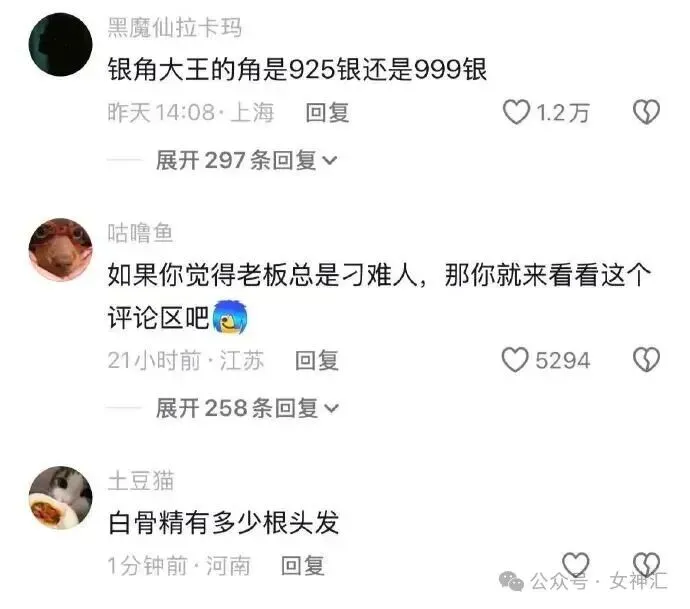Reply to the 银角大王 comment
The width and height of the screenshot is (690, 609).
[327, 113]
